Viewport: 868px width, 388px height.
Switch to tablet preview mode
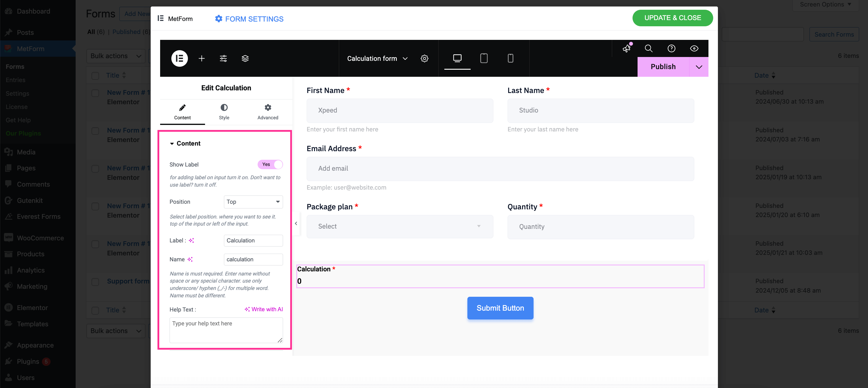484,58
